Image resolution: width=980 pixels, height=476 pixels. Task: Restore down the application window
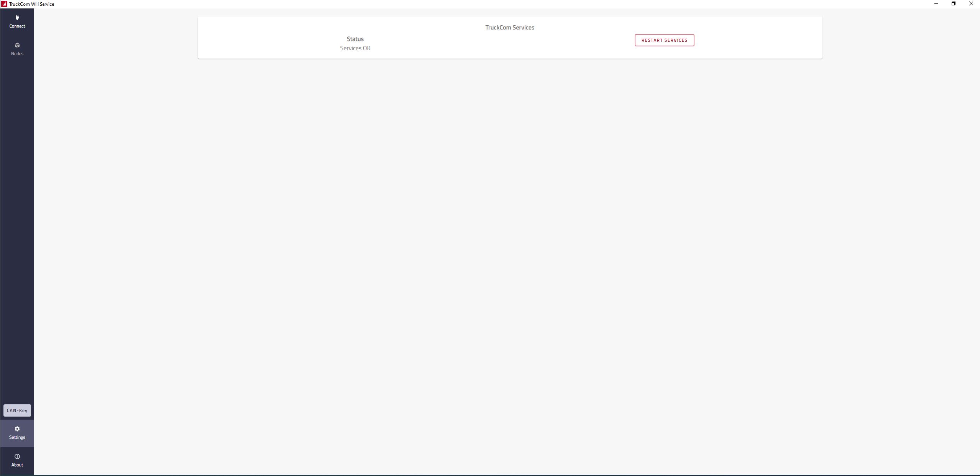(x=954, y=4)
